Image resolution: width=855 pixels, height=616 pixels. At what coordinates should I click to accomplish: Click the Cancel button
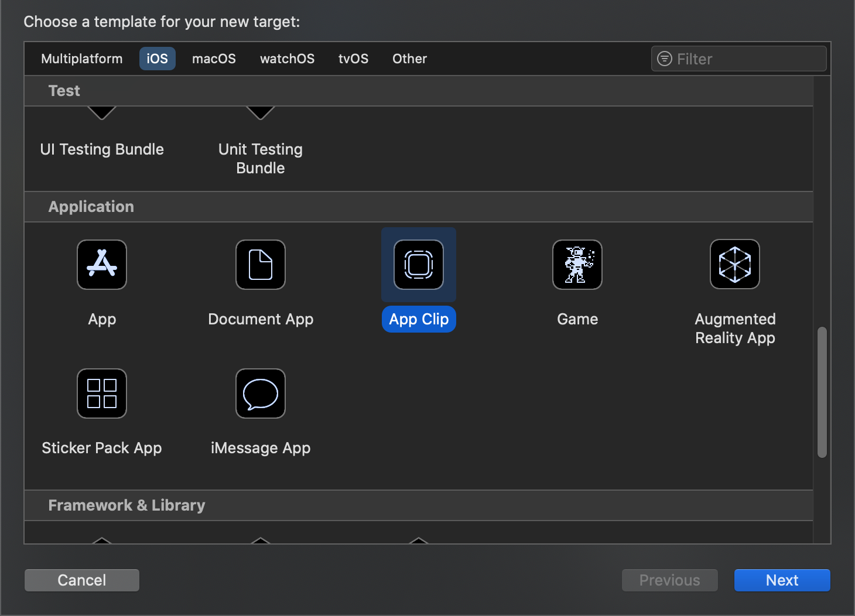coord(82,580)
